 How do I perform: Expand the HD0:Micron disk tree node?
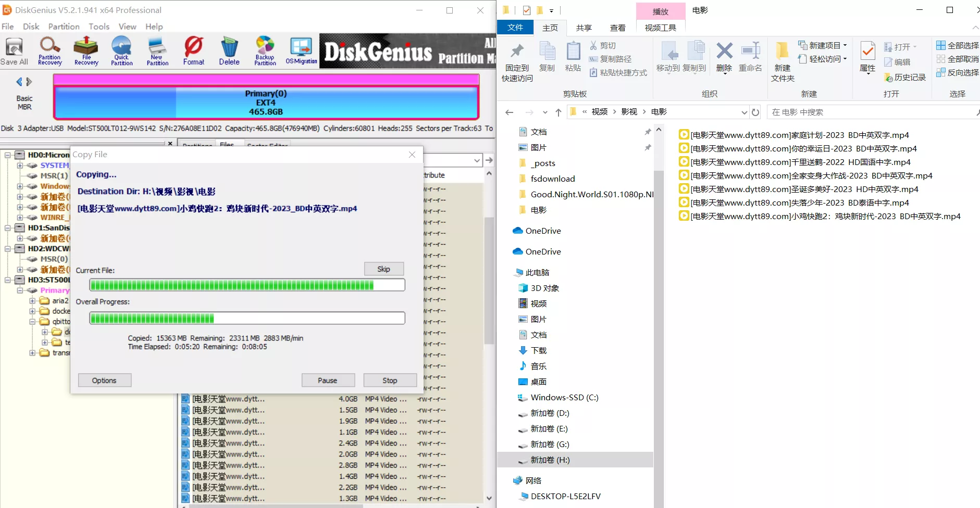[x=8, y=155]
